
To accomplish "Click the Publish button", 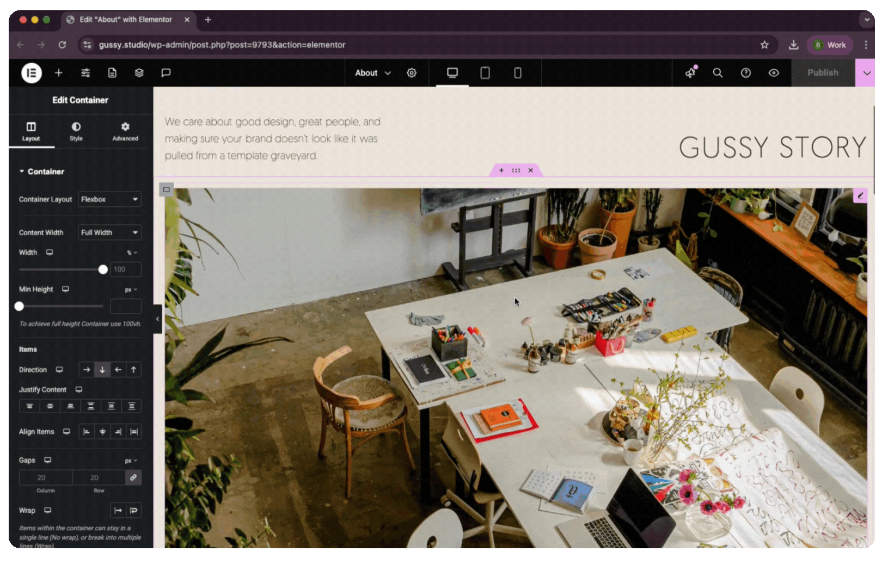I will pos(822,73).
